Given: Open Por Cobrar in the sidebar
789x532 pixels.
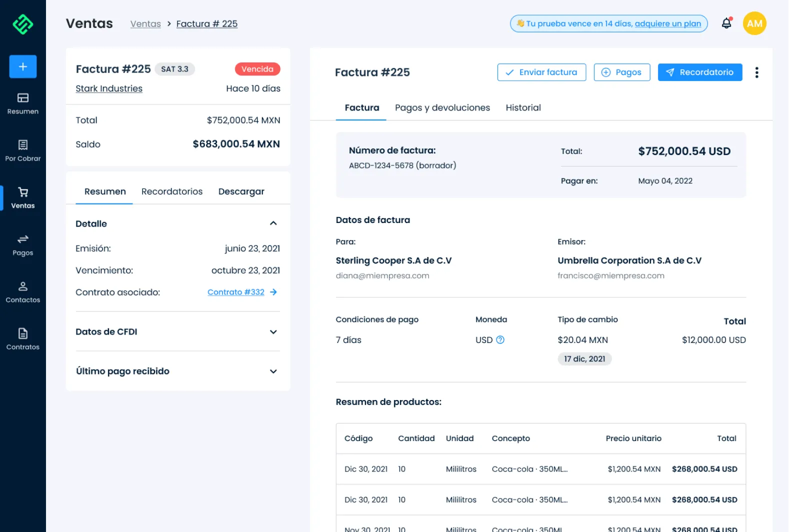Looking at the screenshot, I should [23, 151].
